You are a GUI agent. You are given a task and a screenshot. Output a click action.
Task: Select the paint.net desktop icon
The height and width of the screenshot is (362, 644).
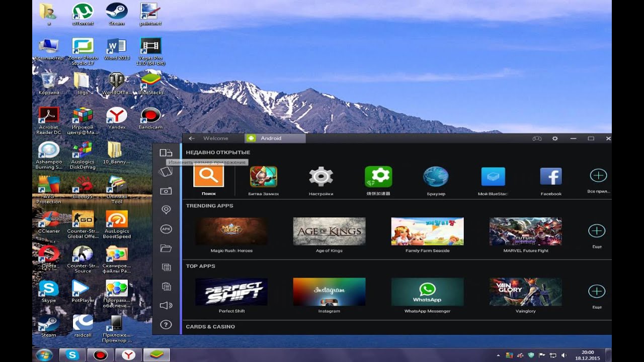pyautogui.click(x=150, y=14)
